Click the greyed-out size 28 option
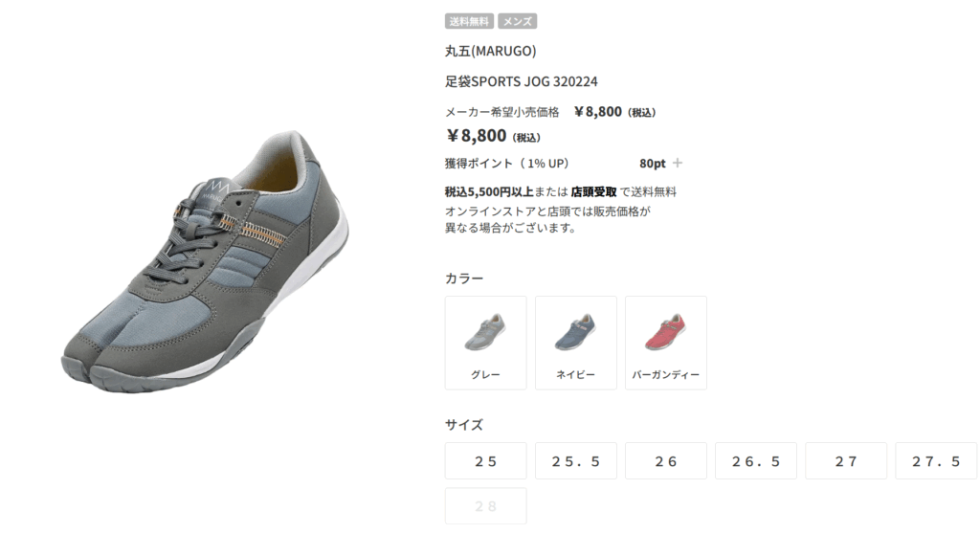 coord(485,506)
